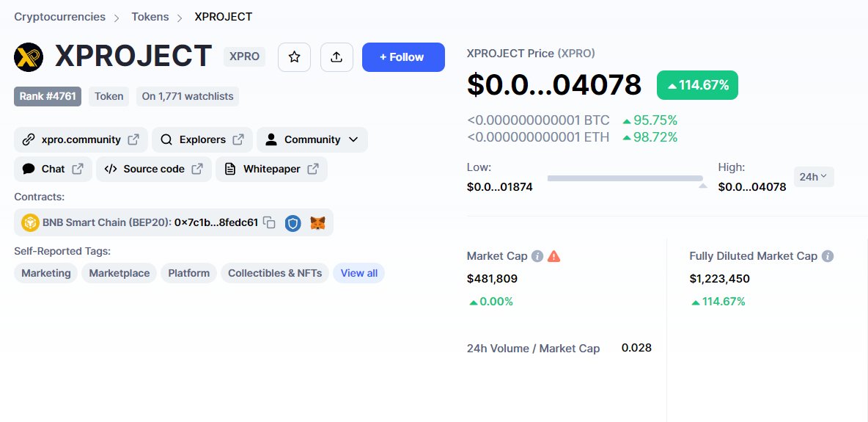Image resolution: width=868 pixels, height=422 pixels.
Task: Click the BTC change 95.75%
Action: click(650, 120)
